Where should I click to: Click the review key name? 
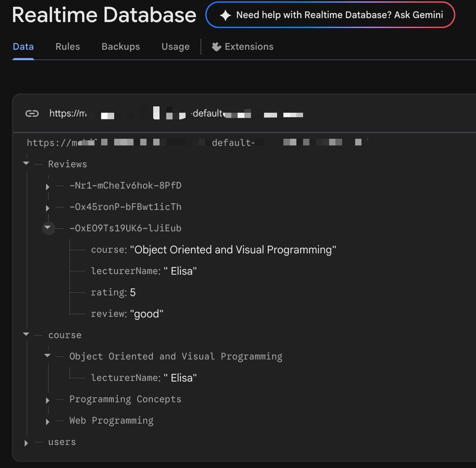(x=109, y=314)
